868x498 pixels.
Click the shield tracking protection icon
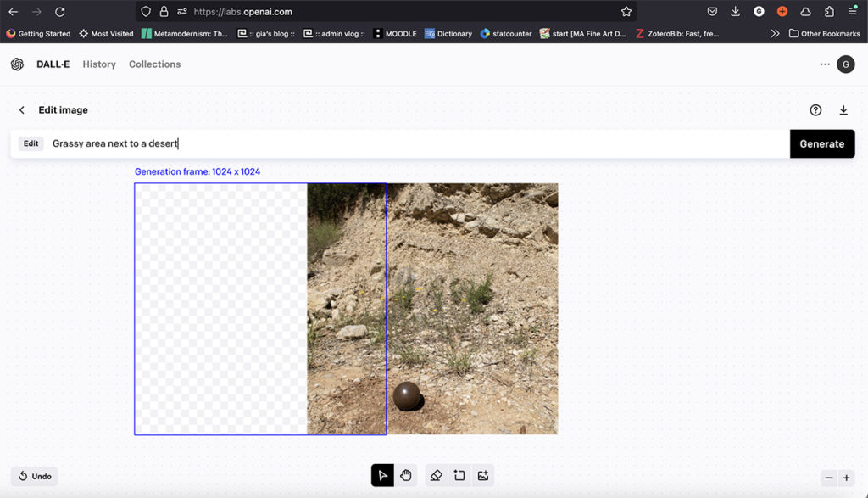click(x=146, y=12)
